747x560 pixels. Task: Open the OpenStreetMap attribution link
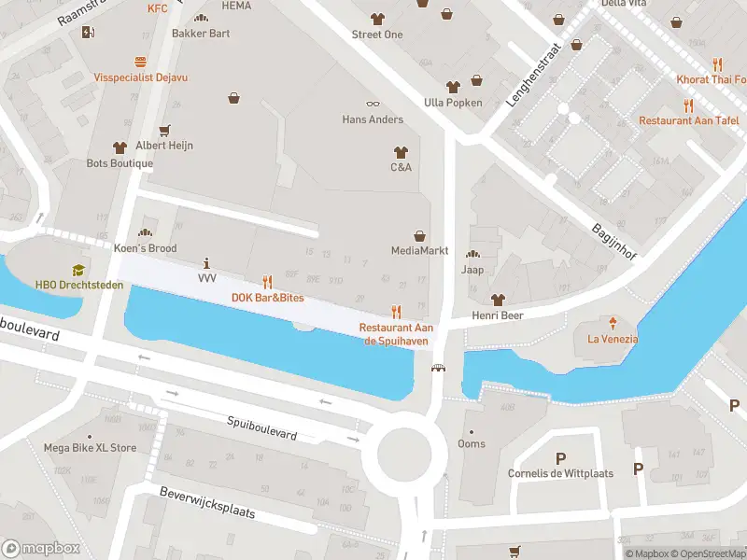point(709,553)
